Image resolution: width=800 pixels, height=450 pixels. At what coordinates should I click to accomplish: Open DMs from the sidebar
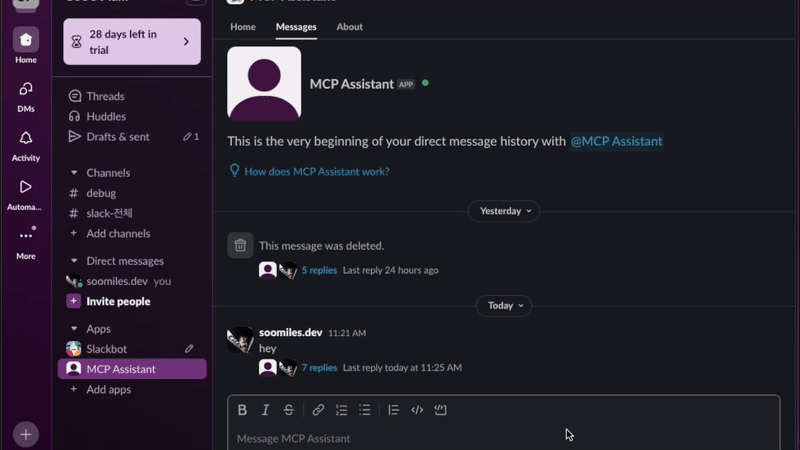[x=26, y=96]
